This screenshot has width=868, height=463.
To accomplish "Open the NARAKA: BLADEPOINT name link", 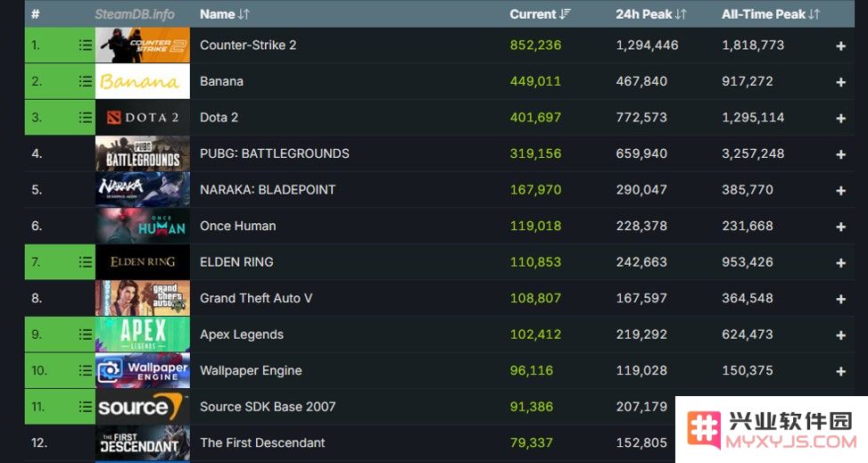I will pyautogui.click(x=268, y=189).
